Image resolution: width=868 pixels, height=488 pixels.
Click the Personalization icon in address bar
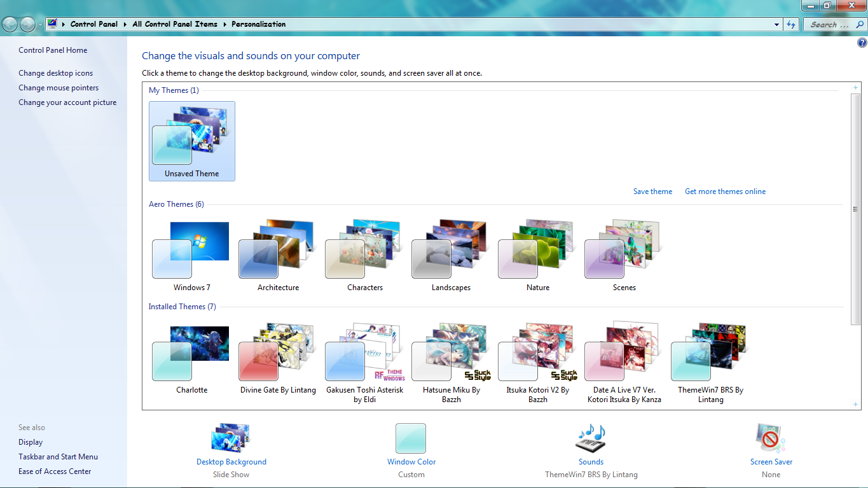52,24
